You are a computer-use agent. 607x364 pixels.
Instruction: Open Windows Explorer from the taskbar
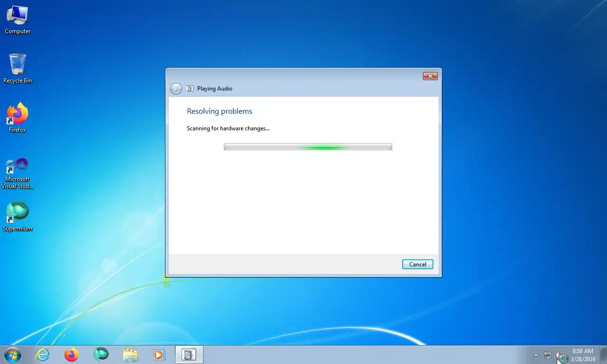(x=130, y=355)
